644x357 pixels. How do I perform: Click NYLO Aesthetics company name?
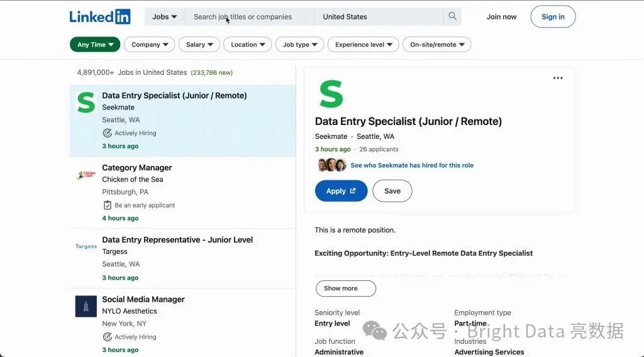(x=130, y=311)
